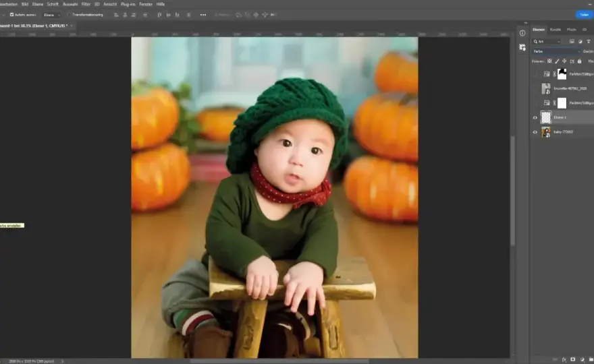Image resolution: width=594 pixels, height=364 pixels.
Task: Click the align bottom edges icon
Action: click(178, 15)
